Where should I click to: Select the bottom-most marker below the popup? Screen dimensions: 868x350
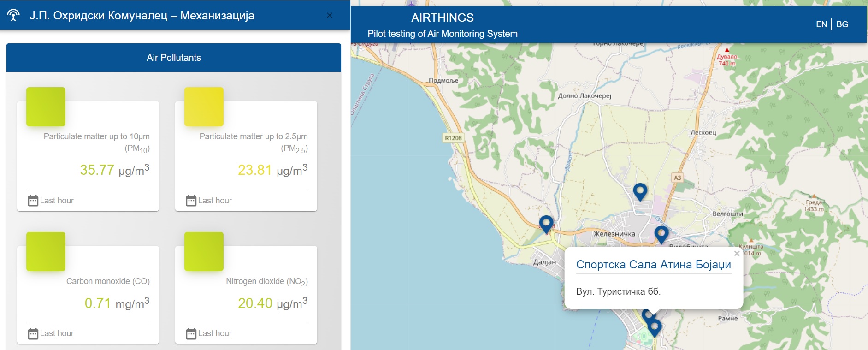[654, 328]
